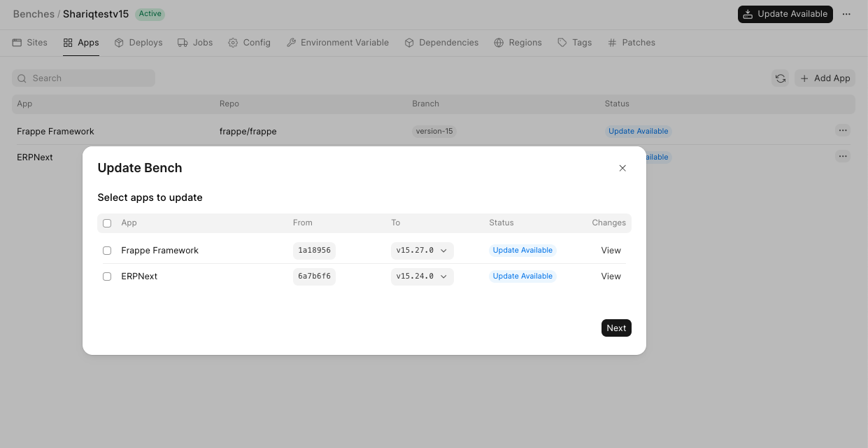View changes for Frappe Framework
The image size is (868, 448).
pos(611,251)
